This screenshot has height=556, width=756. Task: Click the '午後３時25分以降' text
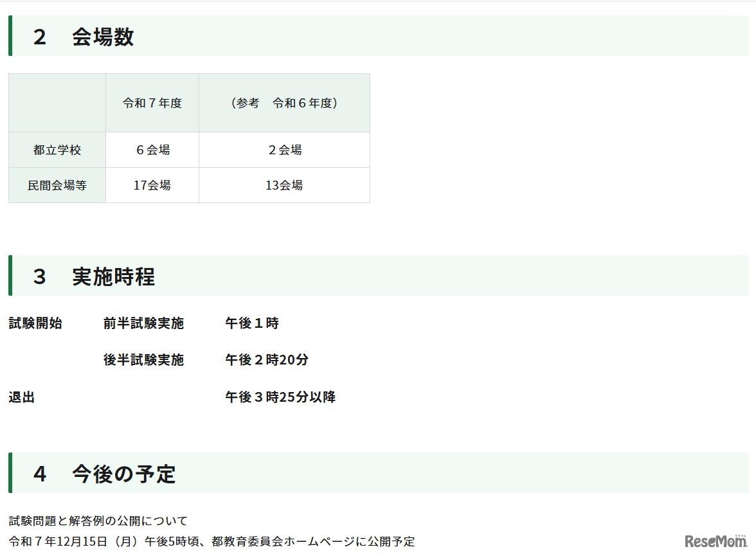[x=280, y=397]
